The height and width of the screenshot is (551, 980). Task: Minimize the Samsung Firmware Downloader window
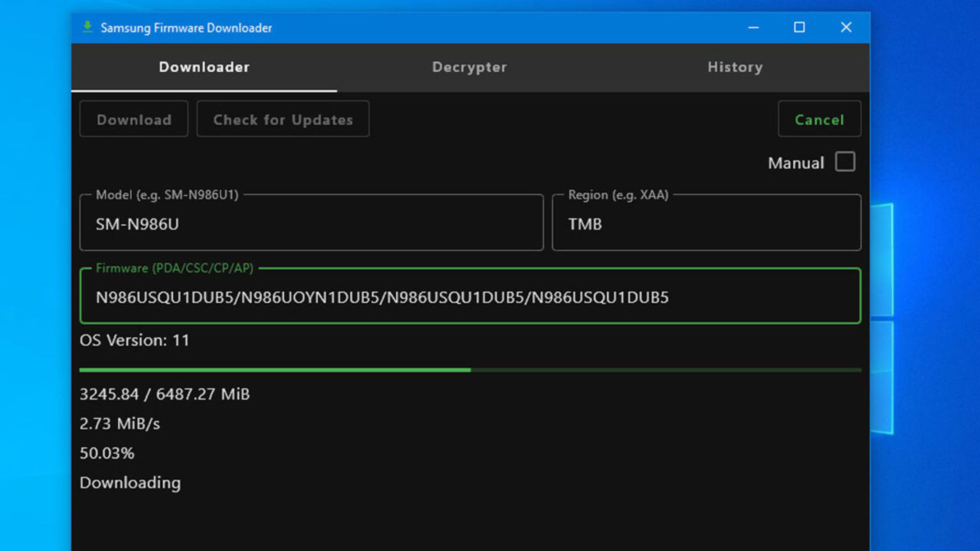click(x=753, y=27)
